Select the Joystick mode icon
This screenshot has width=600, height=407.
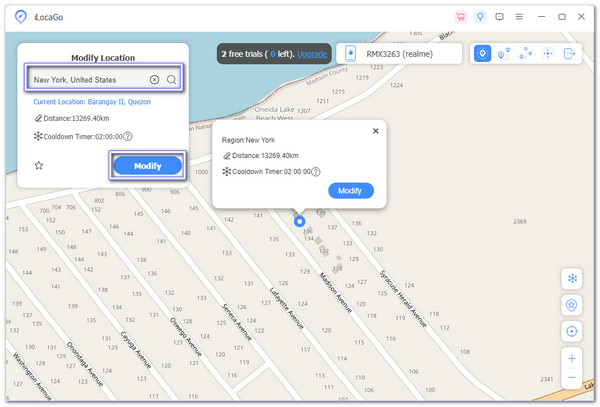pos(548,54)
